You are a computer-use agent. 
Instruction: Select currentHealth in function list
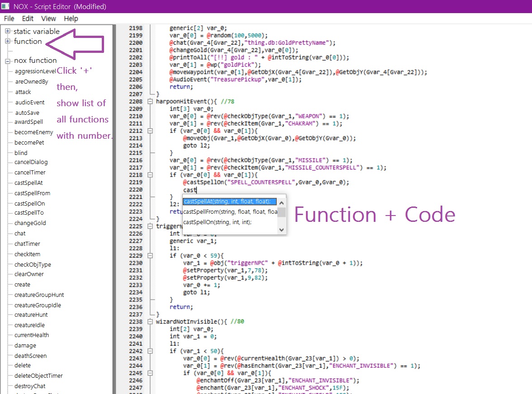[32, 335]
